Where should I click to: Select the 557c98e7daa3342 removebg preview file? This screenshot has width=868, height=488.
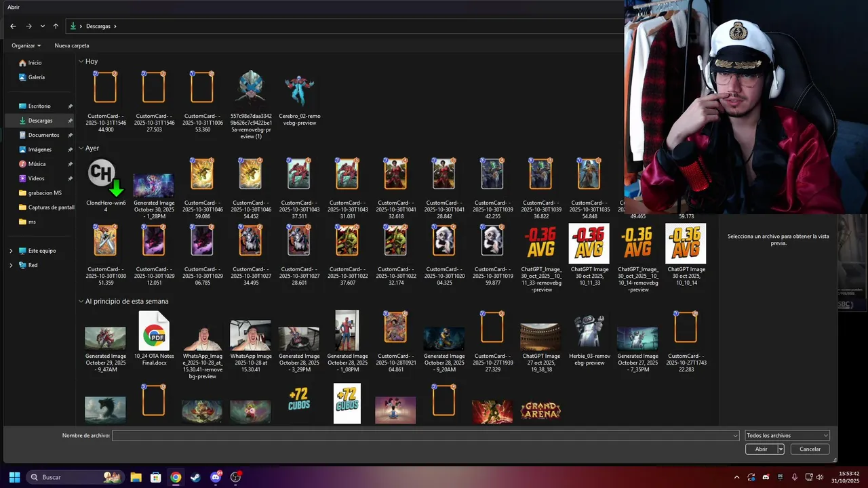click(x=251, y=104)
